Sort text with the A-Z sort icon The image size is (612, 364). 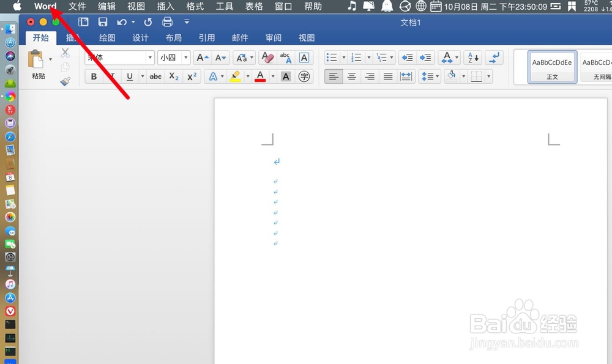click(x=473, y=58)
